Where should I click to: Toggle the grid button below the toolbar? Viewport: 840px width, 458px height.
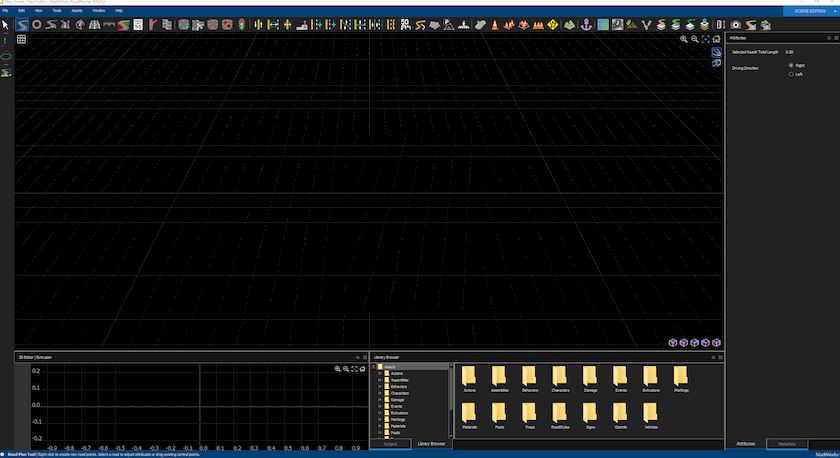21,39
